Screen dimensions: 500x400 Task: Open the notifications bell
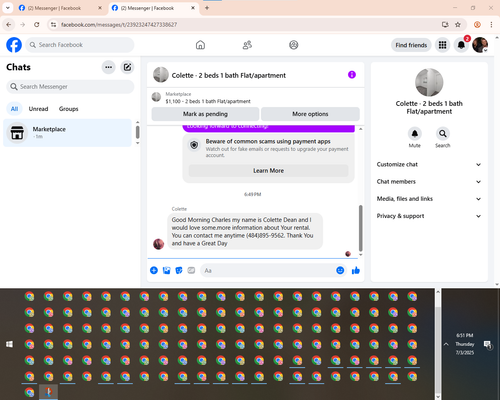click(461, 45)
